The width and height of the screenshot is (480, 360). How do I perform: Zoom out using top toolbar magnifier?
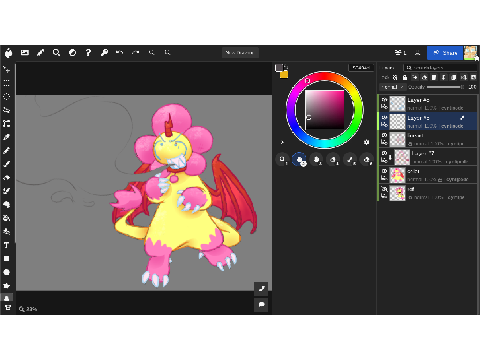tap(152, 52)
